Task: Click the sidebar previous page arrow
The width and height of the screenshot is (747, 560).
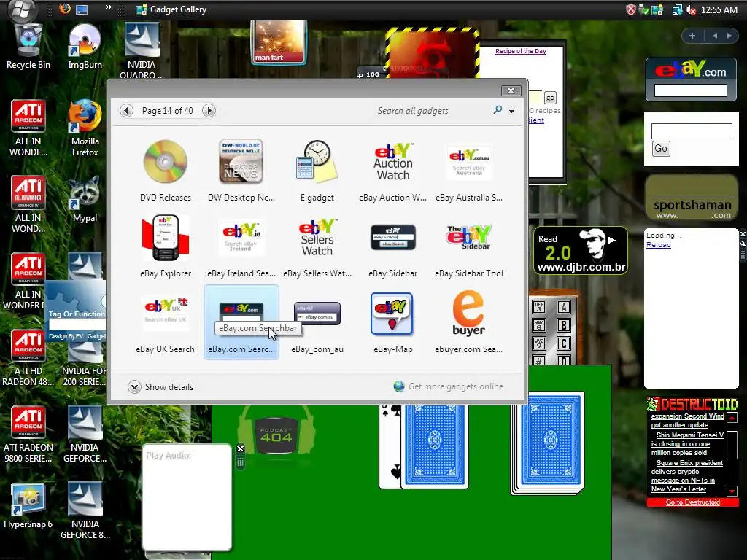Action: pos(715,36)
